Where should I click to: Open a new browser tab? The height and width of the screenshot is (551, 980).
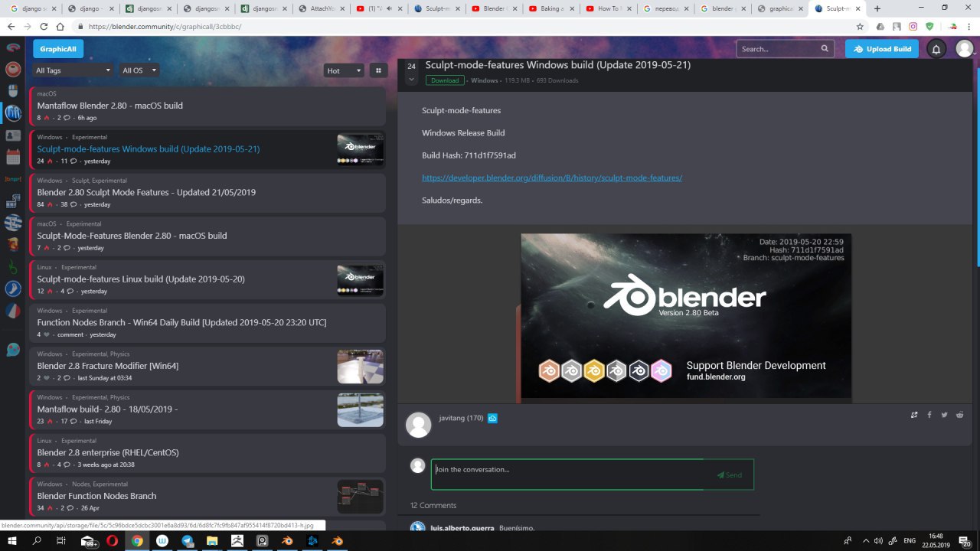pyautogui.click(x=877, y=8)
